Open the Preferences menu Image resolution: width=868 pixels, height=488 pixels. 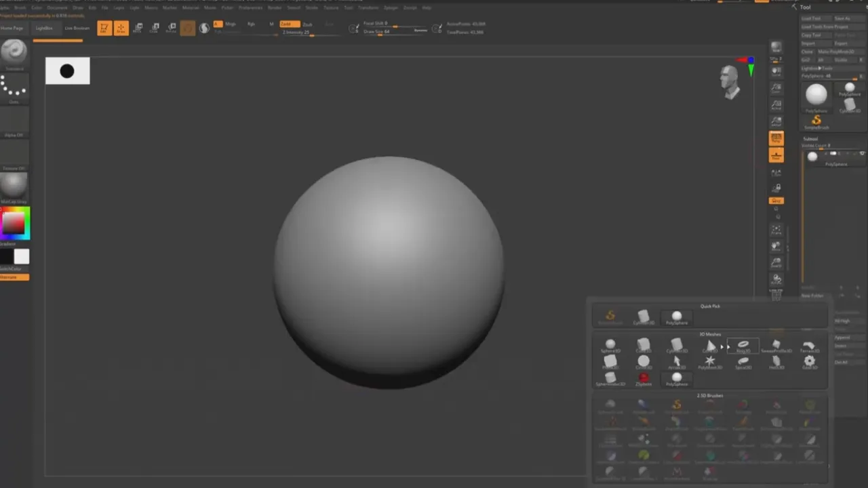coord(250,7)
